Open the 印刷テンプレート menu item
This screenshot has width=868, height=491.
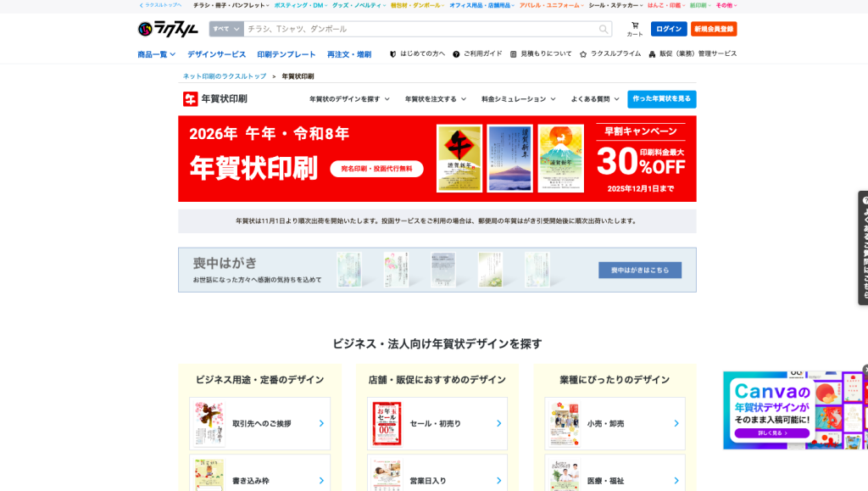(x=287, y=54)
